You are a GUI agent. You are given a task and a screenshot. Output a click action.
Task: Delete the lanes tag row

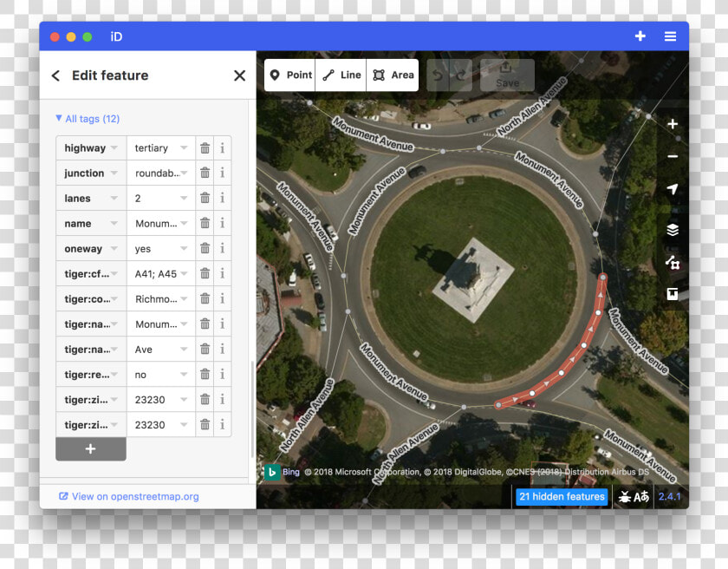205,199
